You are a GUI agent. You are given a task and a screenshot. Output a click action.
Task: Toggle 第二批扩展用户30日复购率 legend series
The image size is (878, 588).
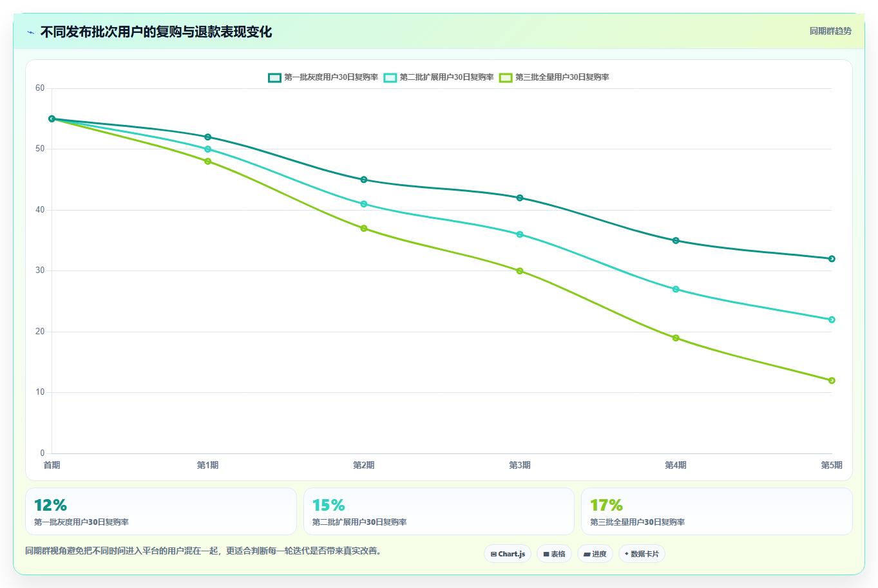[x=439, y=77]
